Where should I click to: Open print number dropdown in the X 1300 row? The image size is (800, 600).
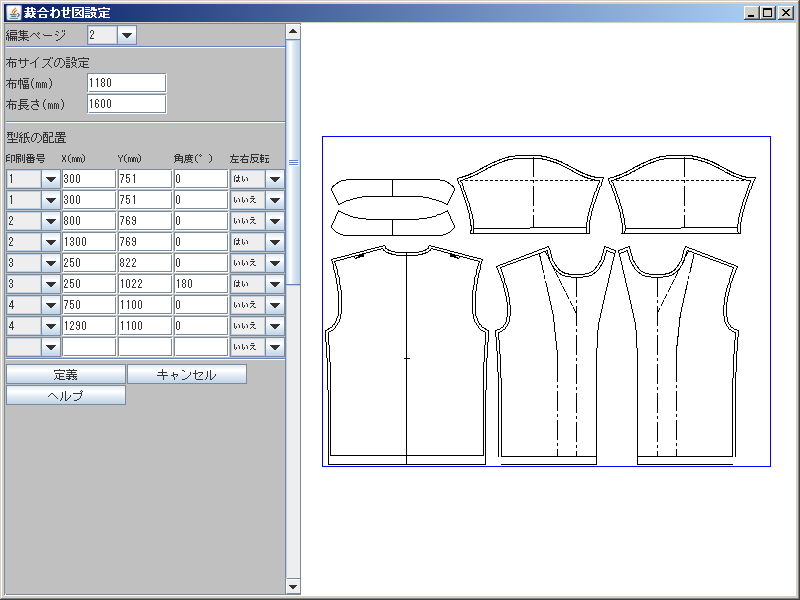tap(51, 242)
